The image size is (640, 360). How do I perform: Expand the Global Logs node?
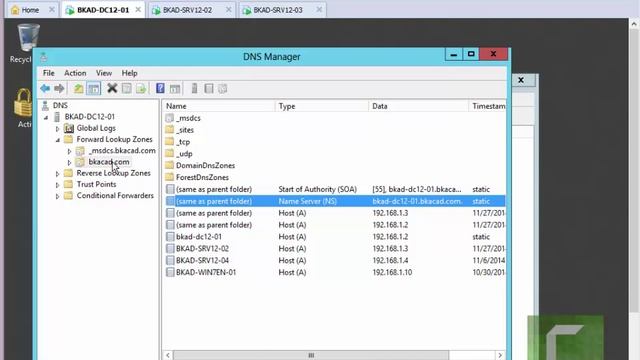tap(58, 129)
